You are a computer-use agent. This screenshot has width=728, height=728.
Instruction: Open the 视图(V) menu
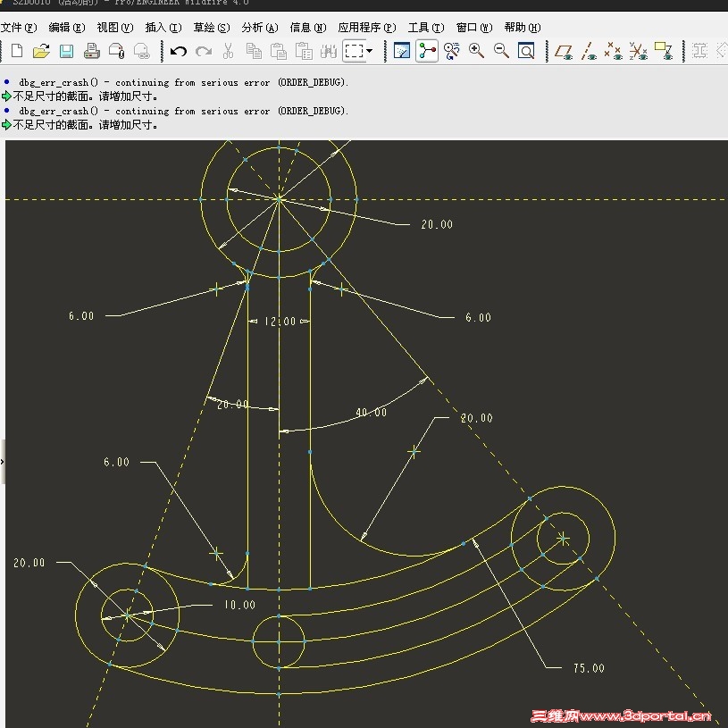(115, 28)
